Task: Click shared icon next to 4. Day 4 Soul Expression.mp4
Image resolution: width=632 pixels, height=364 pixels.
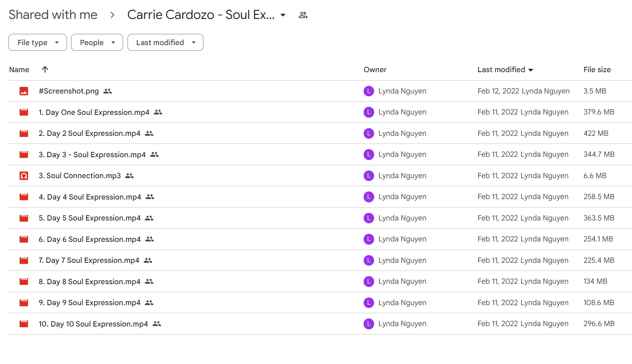Action: click(150, 197)
